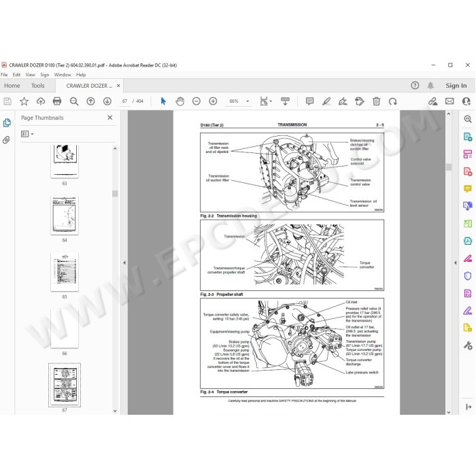This screenshot has width=476, height=476.
Task: Open Comment tool in right pane
Action: pyautogui.click(x=468, y=189)
